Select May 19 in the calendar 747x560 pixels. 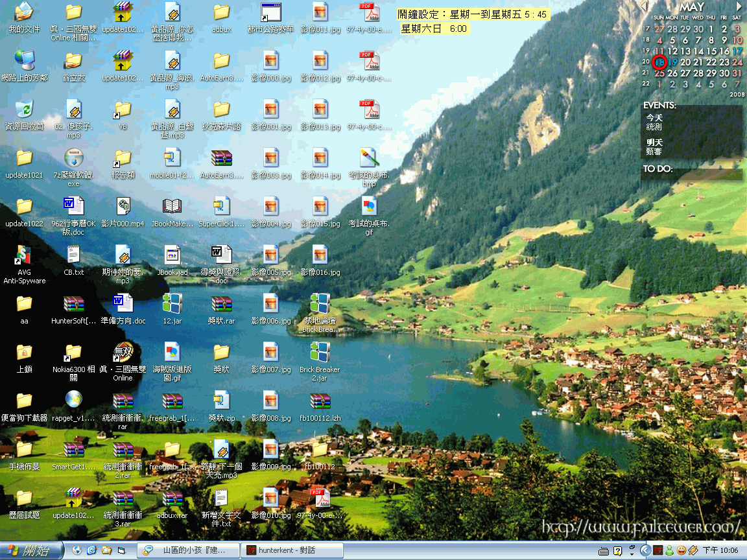672,62
